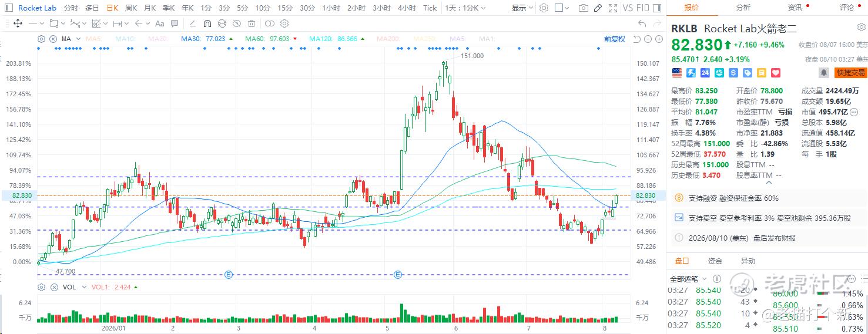Screen dimensions: 868x334
Task: Switch to 分时 intraday view
Action: coord(71,8)
